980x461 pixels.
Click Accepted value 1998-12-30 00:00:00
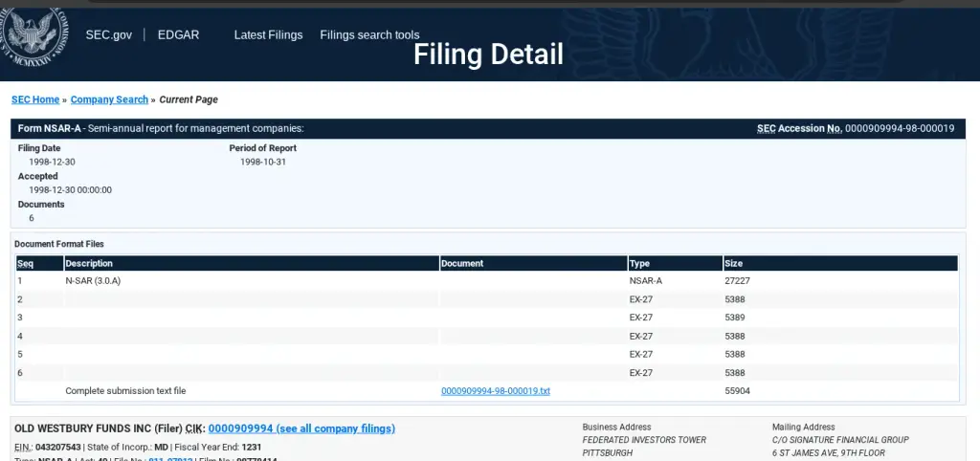pyautogui.click(x=70, y=190)
